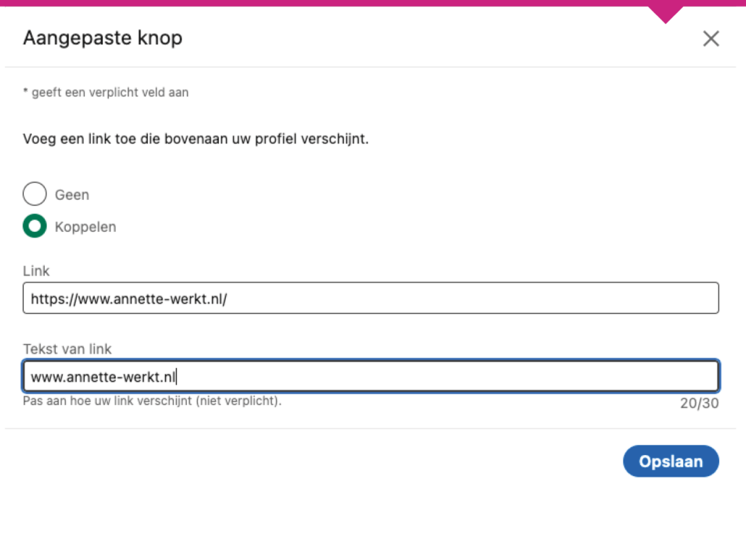
Task: Close the Aangepaste knop dialog
Action: click(x=711, y=39)
